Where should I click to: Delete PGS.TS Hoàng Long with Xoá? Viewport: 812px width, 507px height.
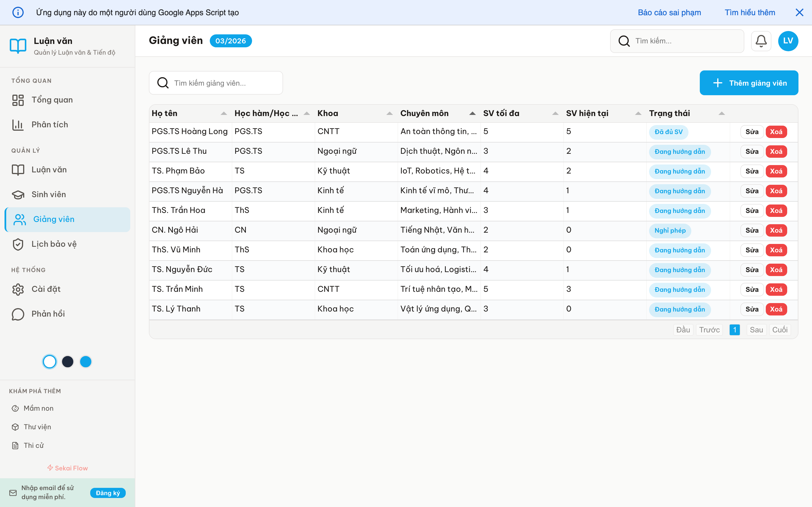(x=776, y=132)
